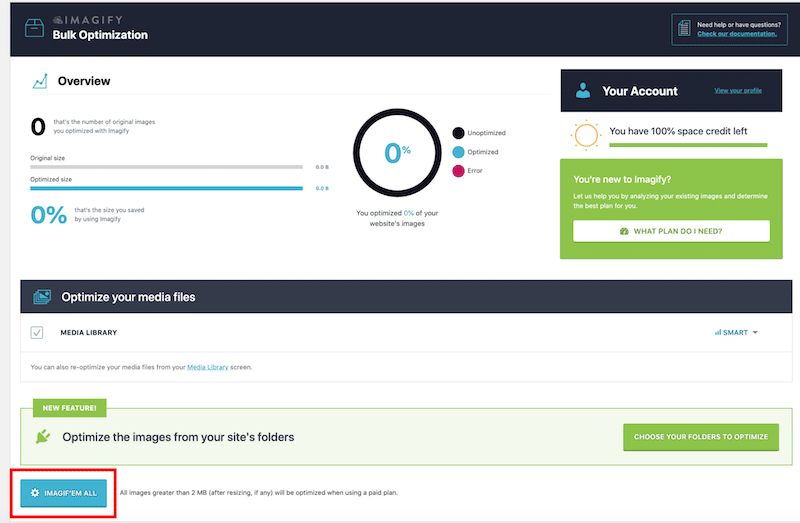Click the number 0 of original images
Image resolution: width=800 pixels, height=523 pixels.
[x=38, y=127]
